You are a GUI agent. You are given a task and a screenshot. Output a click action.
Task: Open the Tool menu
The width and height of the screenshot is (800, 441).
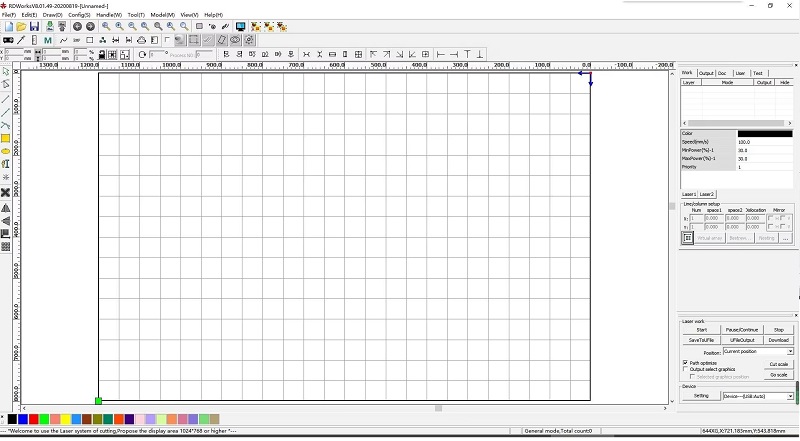pos(136,15)
